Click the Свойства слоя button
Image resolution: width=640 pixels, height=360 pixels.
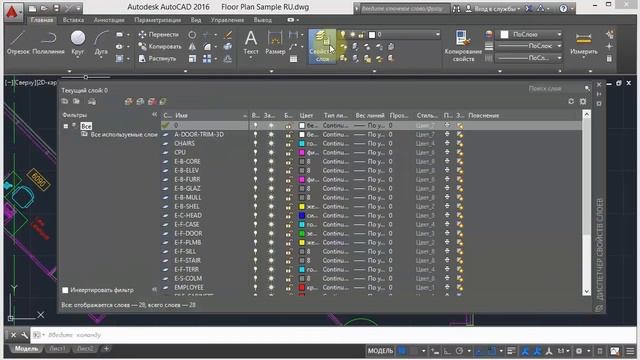coord(322,46)
